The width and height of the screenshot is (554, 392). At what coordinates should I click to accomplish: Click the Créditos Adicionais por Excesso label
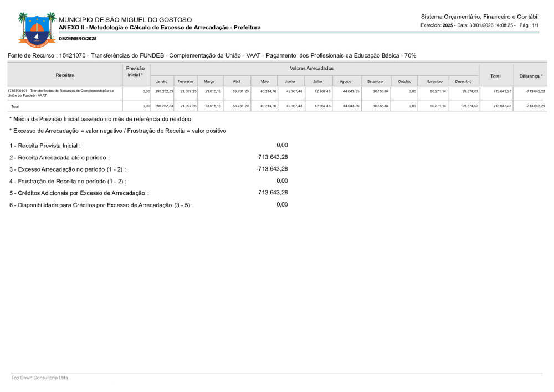pyautogui.click(x=79, y=193)
